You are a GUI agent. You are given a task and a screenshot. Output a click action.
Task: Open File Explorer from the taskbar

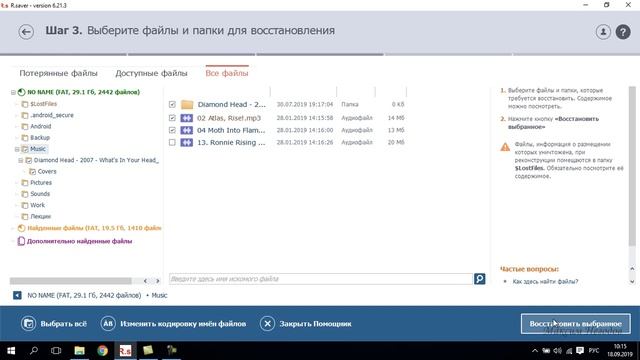pos(79,351)
